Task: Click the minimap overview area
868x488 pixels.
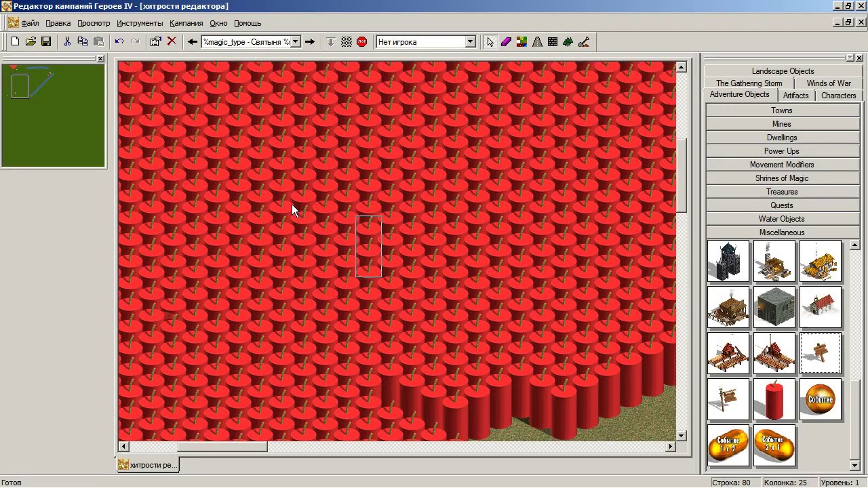Action: pos(54,116)
